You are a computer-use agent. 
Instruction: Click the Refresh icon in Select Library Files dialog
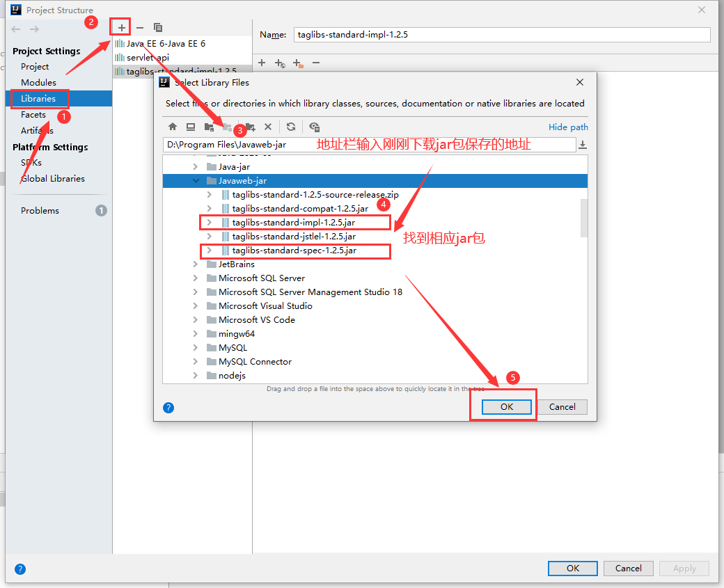coord(290,127)
